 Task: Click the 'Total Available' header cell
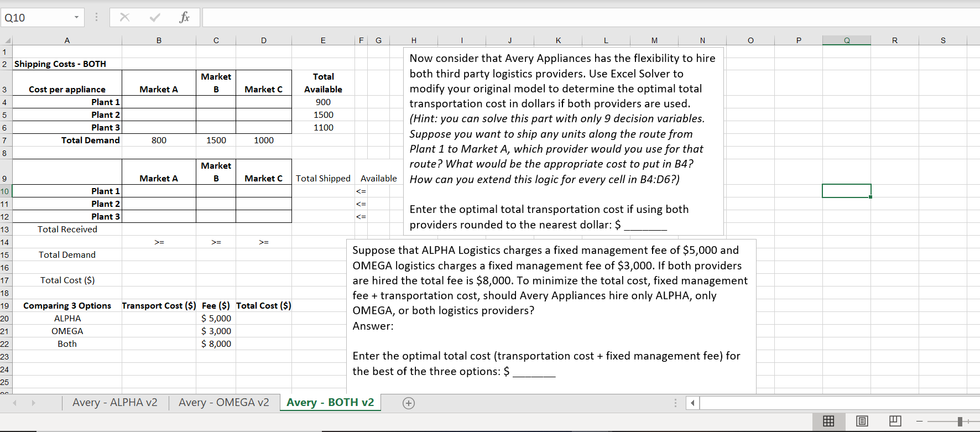323,83
